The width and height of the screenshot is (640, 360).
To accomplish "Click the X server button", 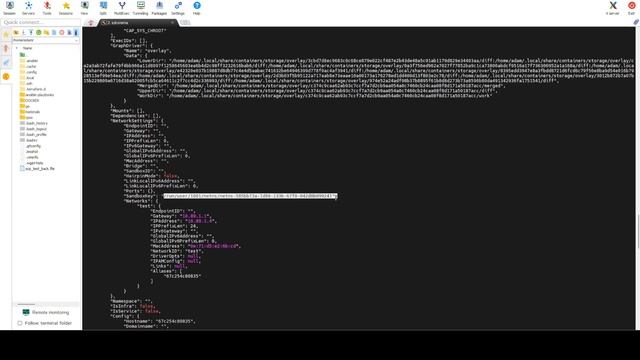I will click(613, 8).
